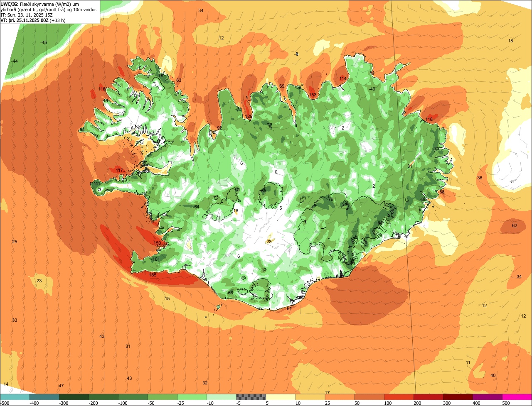Click the magenta swatch right of 500
This screenshot has width=532, height=406.
(517, 397)
